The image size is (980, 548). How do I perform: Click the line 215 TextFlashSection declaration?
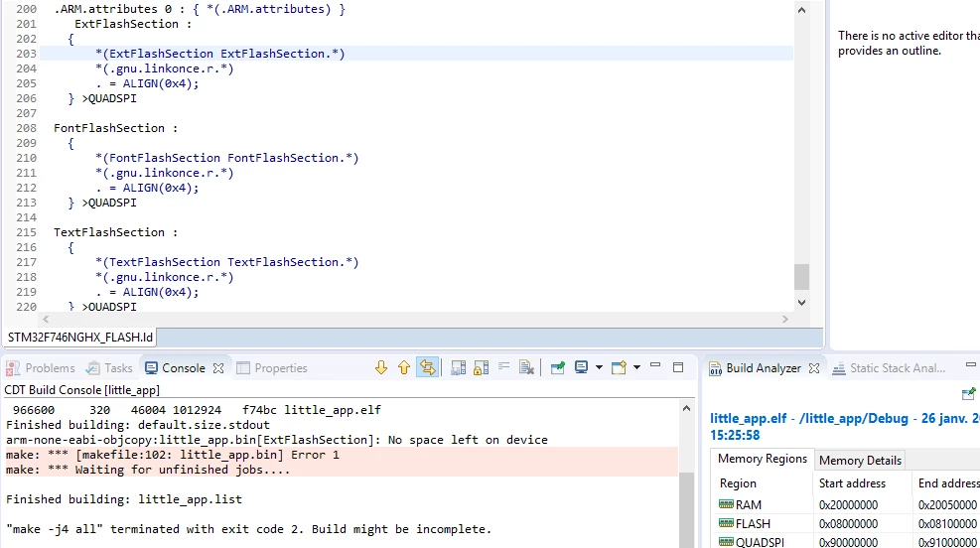(x=115, y=232)
